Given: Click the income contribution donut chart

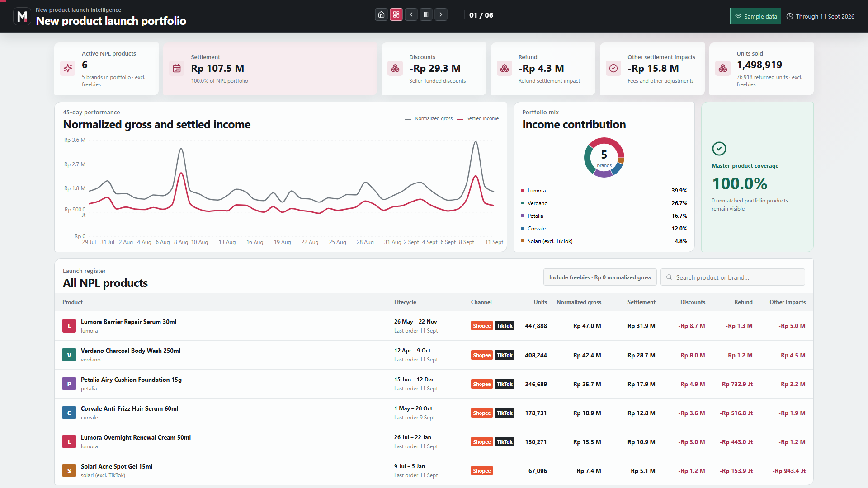Looking at the screenshot, I should [x=604, y=157].
